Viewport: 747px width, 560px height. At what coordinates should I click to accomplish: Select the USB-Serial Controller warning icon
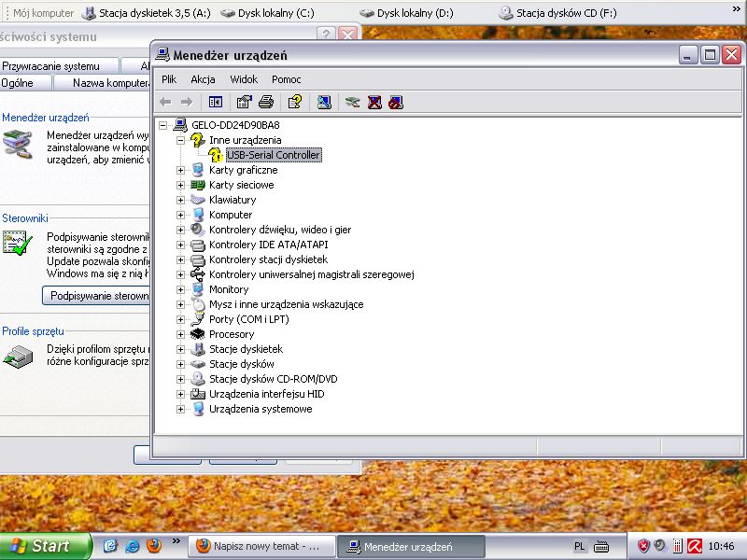tap(216, 155)
